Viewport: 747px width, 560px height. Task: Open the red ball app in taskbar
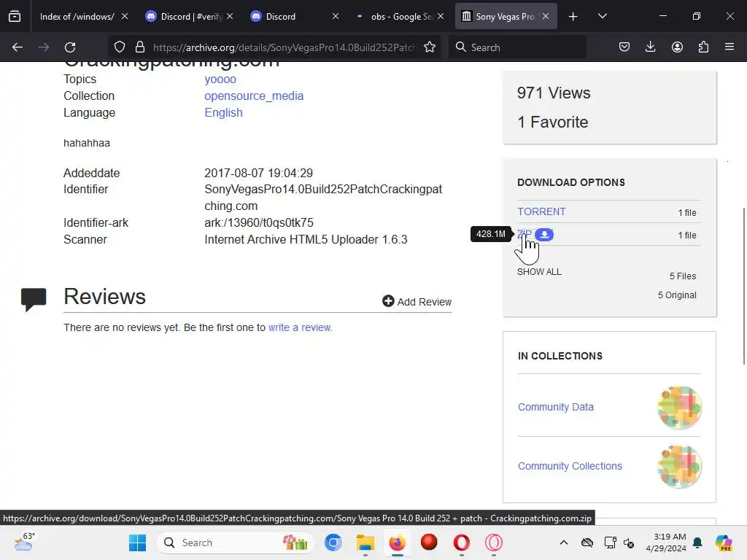tap(429, 542)
